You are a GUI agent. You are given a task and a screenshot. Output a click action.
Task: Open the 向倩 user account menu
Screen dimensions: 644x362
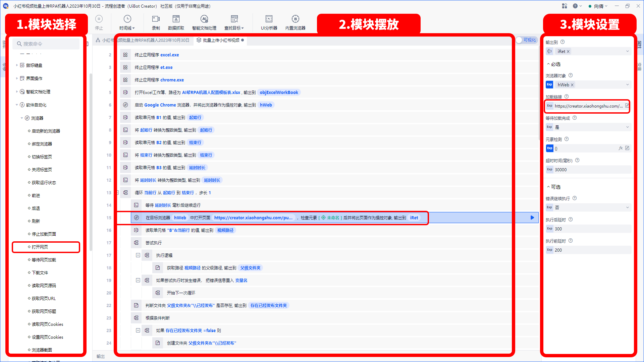pyautogui.click(x=598, y=6)
